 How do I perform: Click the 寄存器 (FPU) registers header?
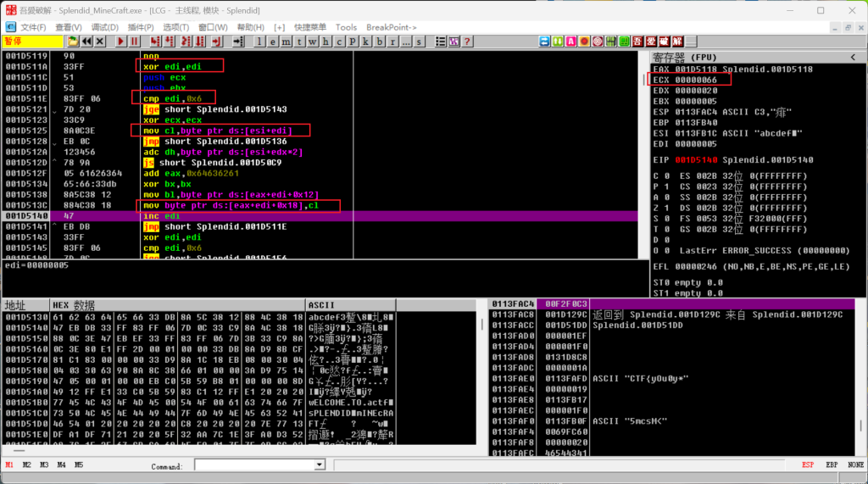pyautogui.click(x=684, y=57)
